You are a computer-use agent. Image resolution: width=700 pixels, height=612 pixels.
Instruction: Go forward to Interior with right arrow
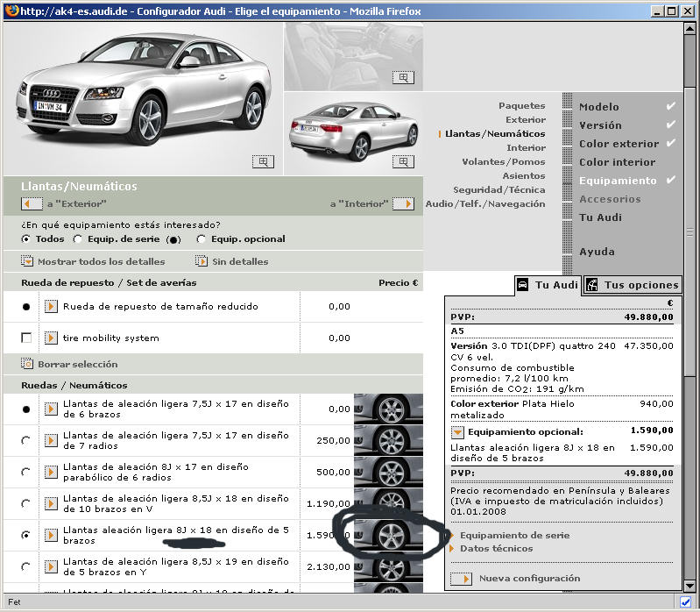403,203
